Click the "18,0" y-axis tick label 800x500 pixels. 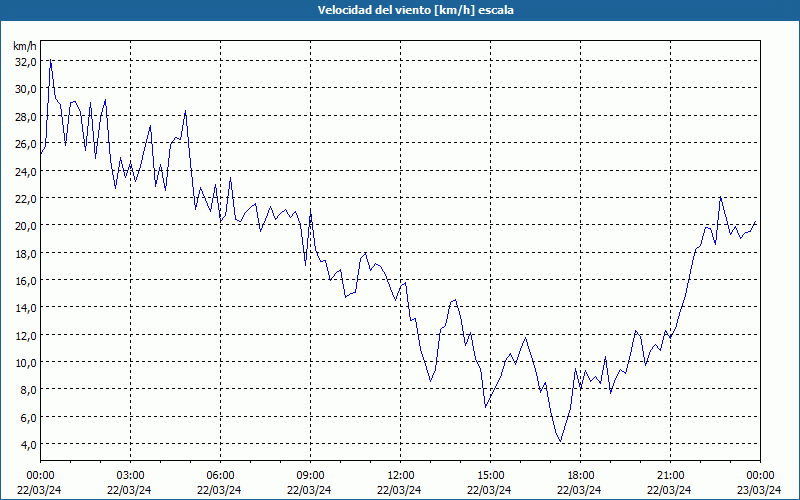(x=26, y=253)
